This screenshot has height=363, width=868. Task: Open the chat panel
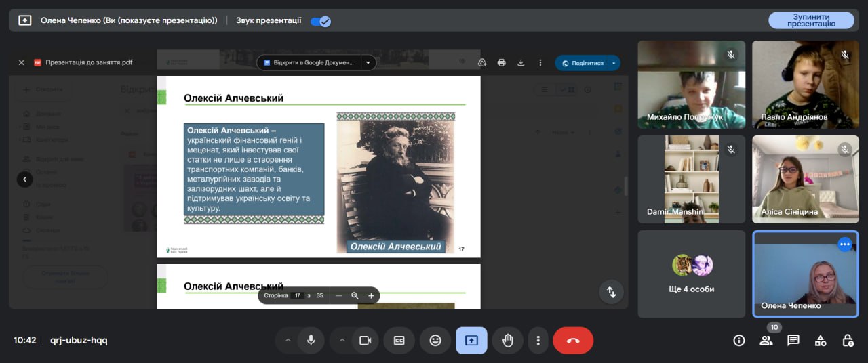(x=793, y=341)
